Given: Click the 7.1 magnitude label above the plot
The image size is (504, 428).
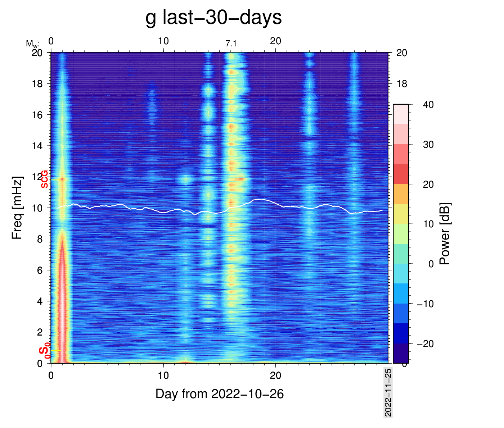Looking at the screenshot, I should tap(231, 44).
